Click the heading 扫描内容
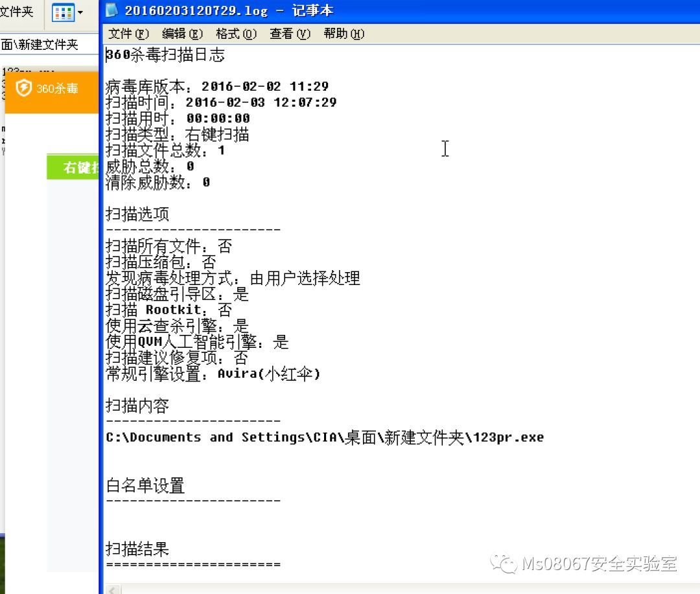The image size is (700, 594). [137, 406]
